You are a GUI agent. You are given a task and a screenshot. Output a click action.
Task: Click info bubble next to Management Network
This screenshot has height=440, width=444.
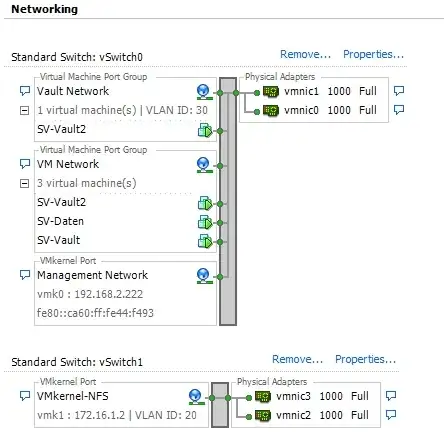click(25, 275)
